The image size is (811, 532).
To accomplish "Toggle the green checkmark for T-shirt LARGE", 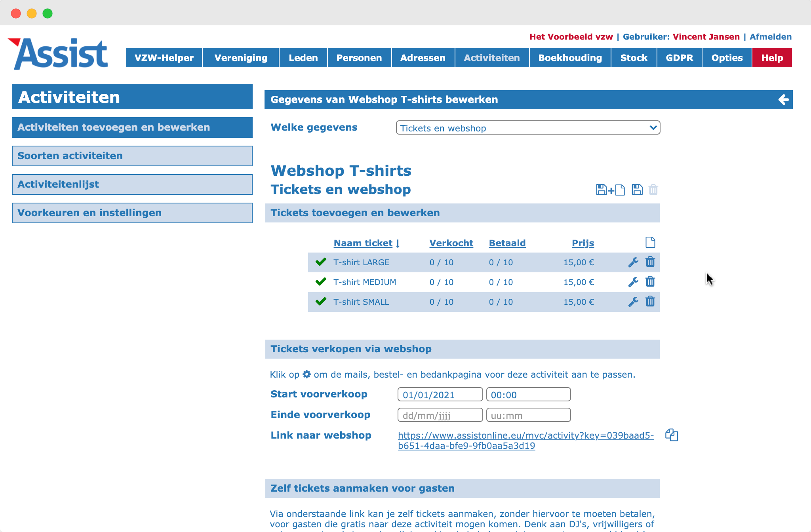I will pyautogui.click(x=321, y=262).
